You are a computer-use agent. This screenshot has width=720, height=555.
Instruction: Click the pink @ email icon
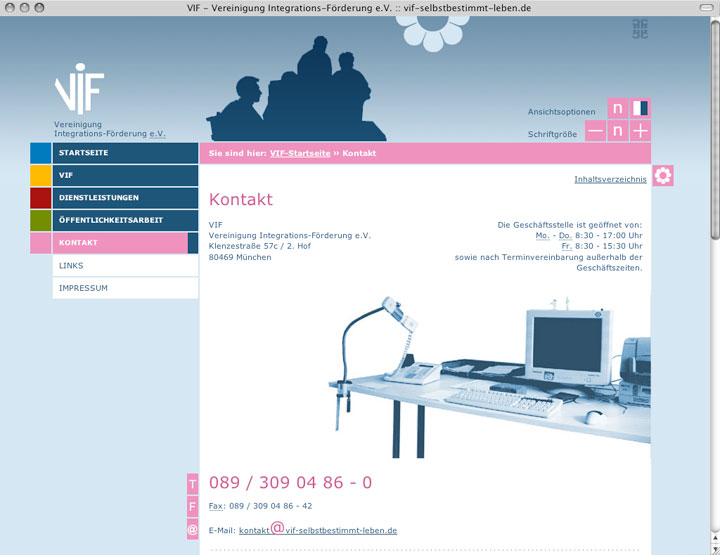(x=193, y=530)
